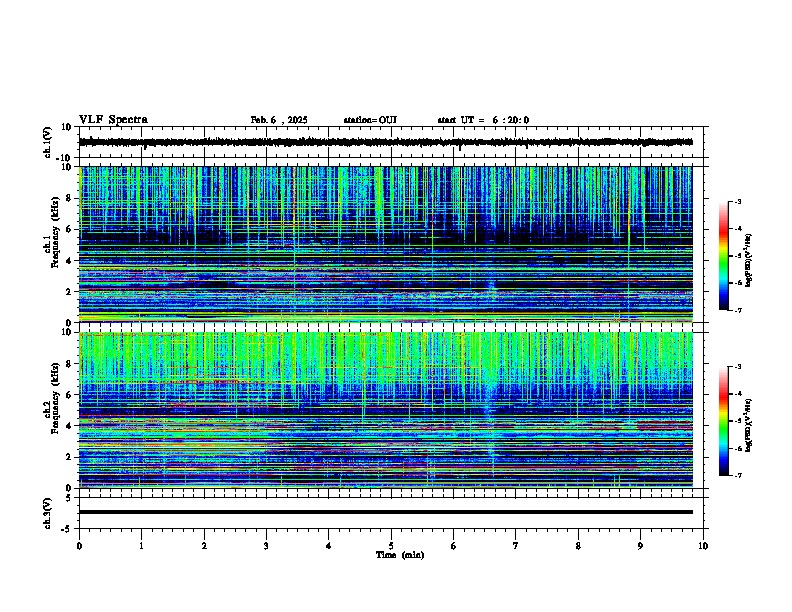Click time-axis tick label "7"
This screenshot has height=612, width=792.
[x=516, y=546]
